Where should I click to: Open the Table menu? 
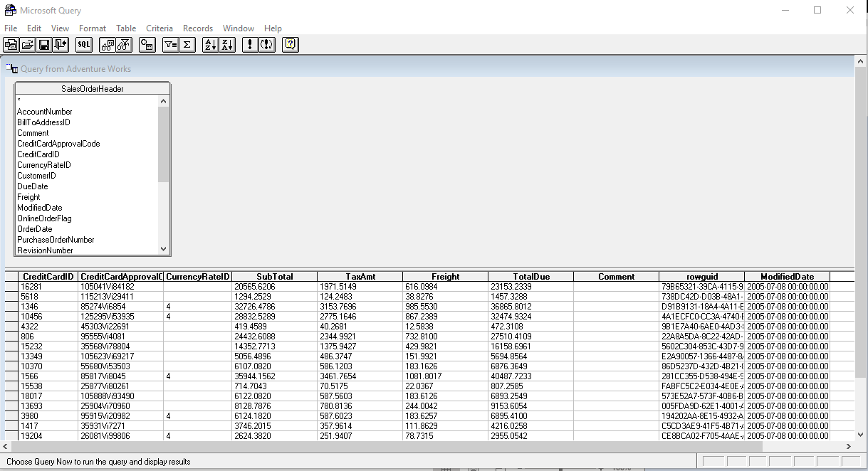tap(126, 28)
